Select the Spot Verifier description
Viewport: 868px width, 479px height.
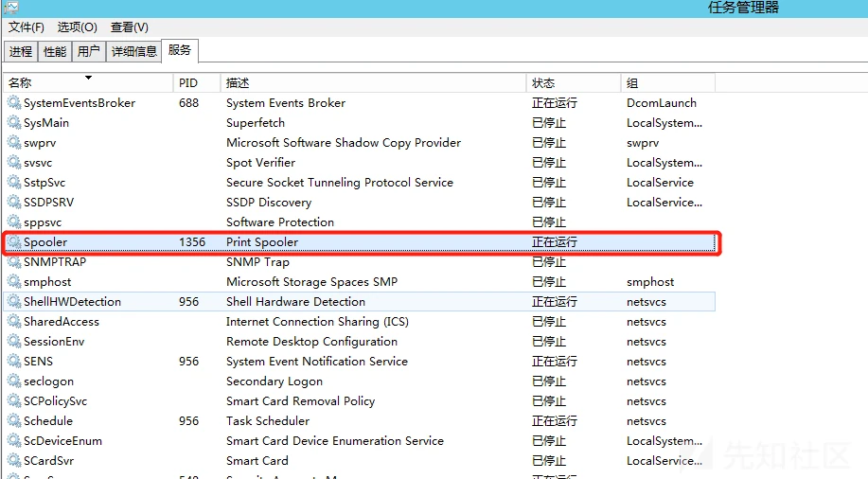tap(260, 162)
